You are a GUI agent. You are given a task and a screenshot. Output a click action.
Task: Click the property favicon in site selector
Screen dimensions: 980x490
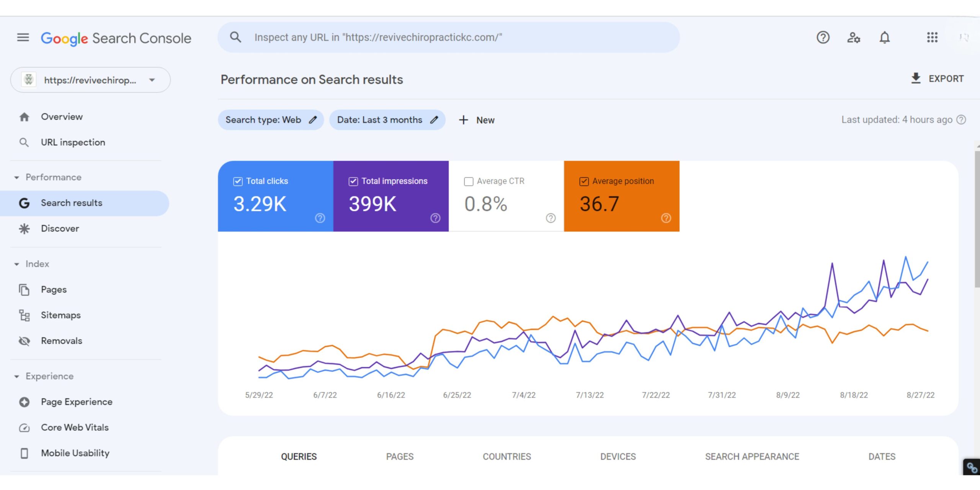29,80
